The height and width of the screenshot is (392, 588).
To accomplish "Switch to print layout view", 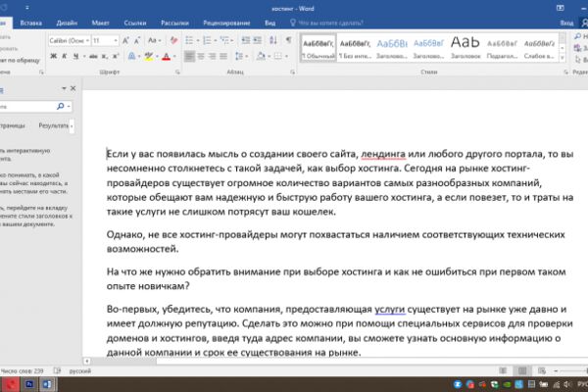I will tap(522, 371).
